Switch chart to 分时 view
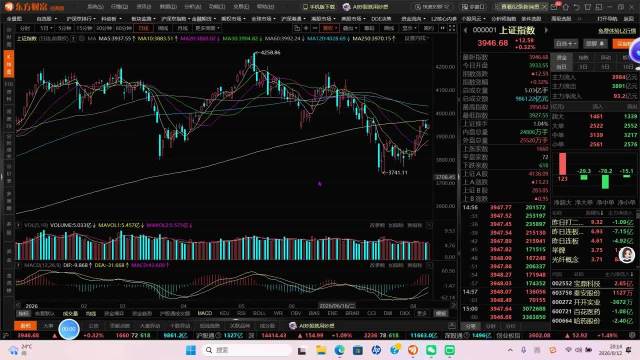This screenshot has width=640, height=360. pos(25,28)
